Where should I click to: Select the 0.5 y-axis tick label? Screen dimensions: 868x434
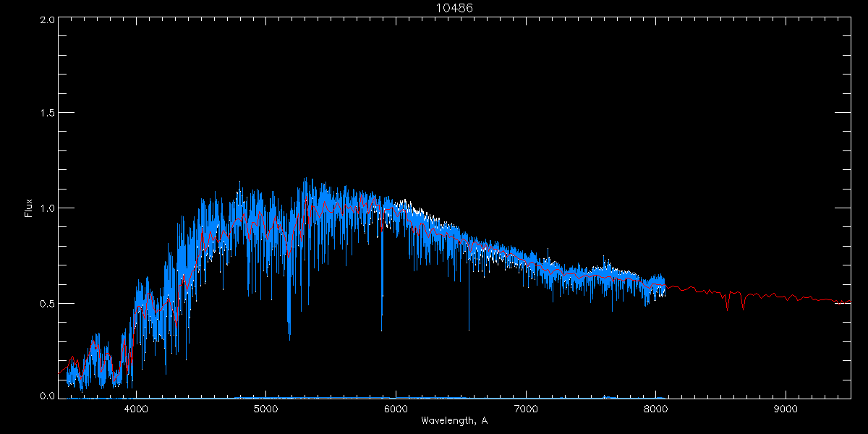48,303
